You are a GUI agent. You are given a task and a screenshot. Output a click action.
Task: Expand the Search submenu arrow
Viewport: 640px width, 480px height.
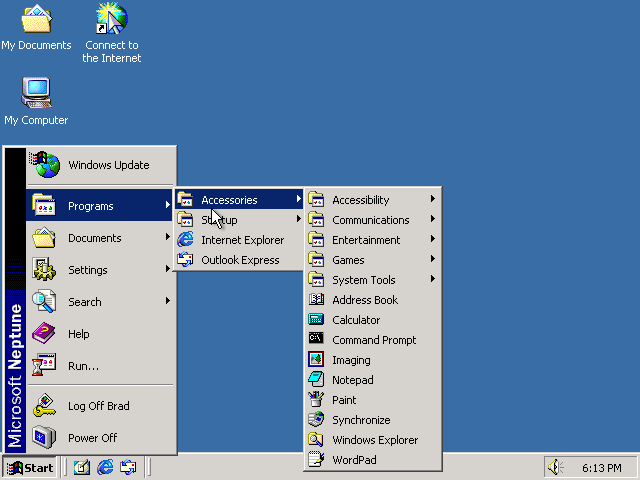(x=167, y=301)
